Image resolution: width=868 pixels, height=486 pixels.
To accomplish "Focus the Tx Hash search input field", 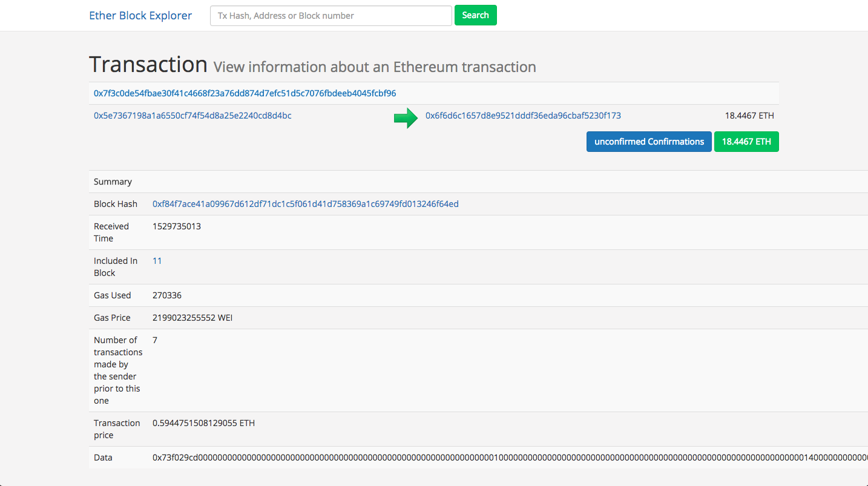I will tap(330, 16).
